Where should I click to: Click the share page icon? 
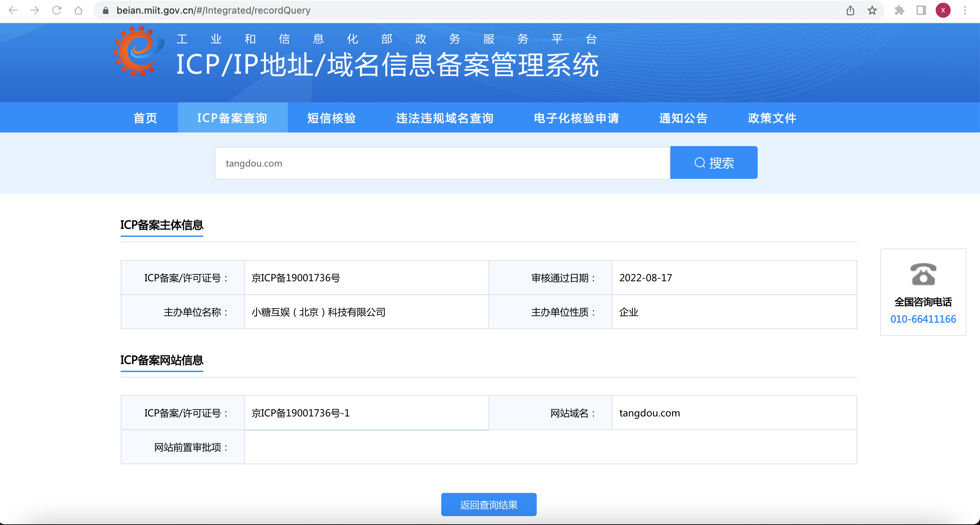(x=850, y=10)
